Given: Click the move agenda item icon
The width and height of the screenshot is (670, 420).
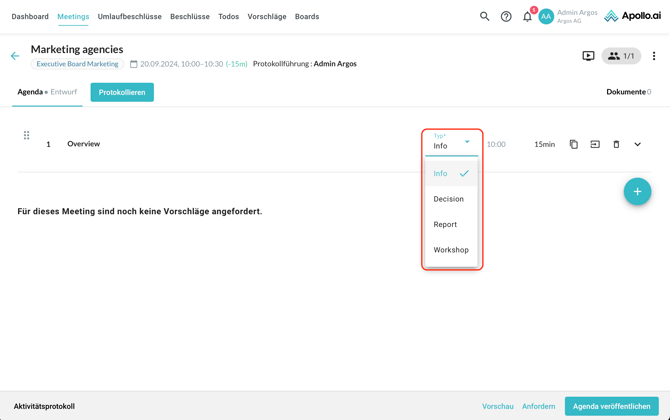Looking at the screenshot, I should pyautogui.click(x=595, y=144).
